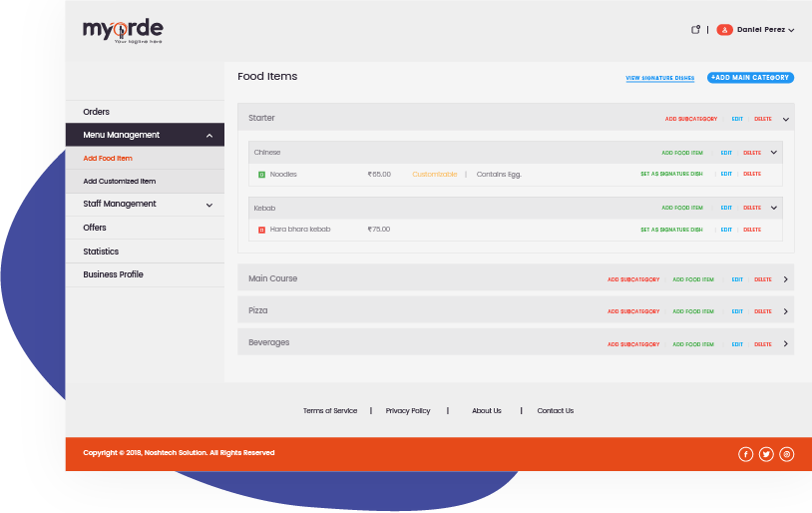The height and width of the screenshot is (513, 812).
Task: Edit the Chinese subcategory
Action: tap(726, 153)
